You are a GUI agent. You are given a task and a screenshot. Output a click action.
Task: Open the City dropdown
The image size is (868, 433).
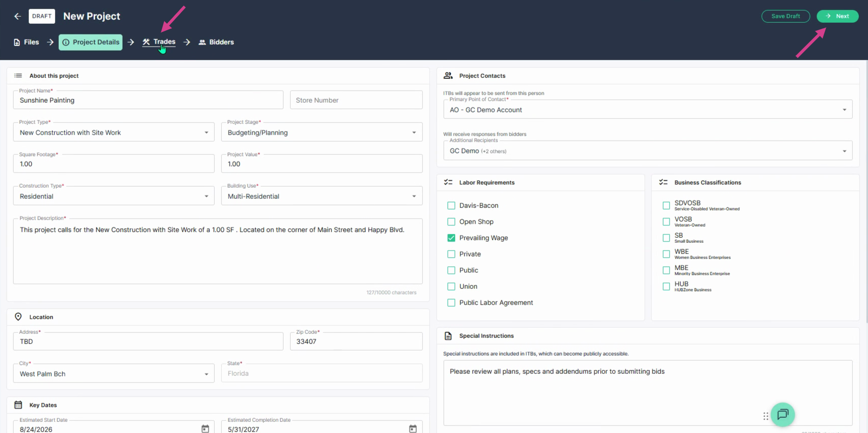click(x=114, y=374)
